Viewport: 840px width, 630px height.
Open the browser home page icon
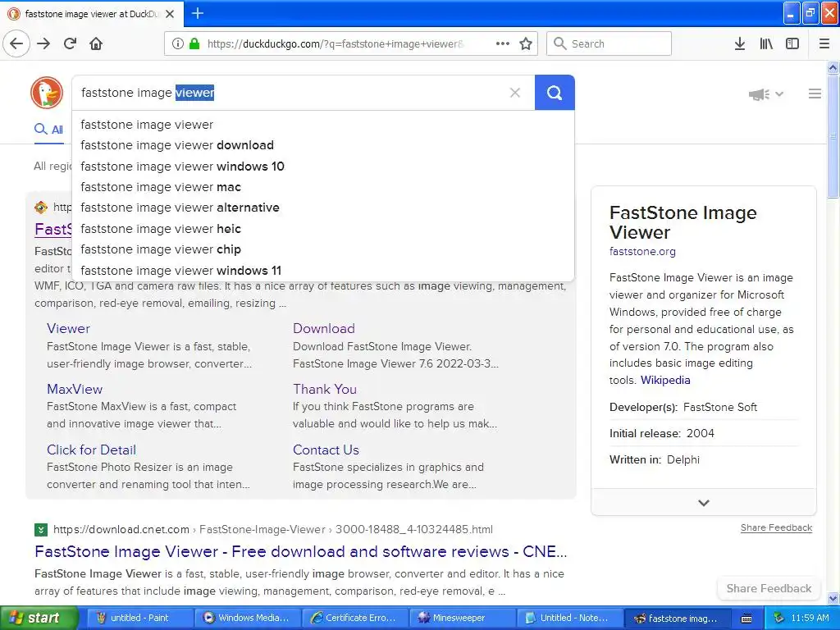click(96, 43)
